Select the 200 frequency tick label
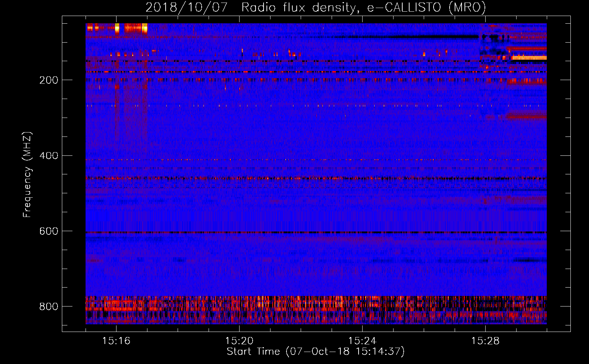The height and width of the screenshot is (364, 589). tap(49, 80)
